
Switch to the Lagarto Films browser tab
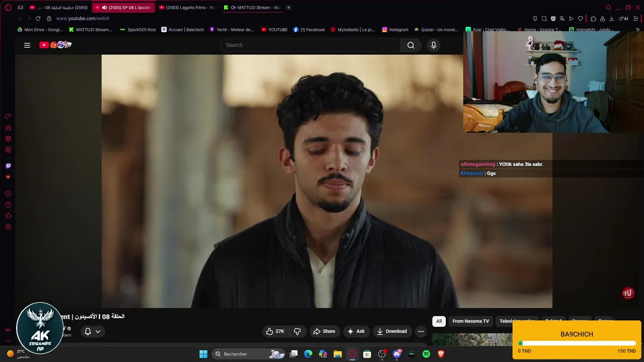(x=187, y=8)
